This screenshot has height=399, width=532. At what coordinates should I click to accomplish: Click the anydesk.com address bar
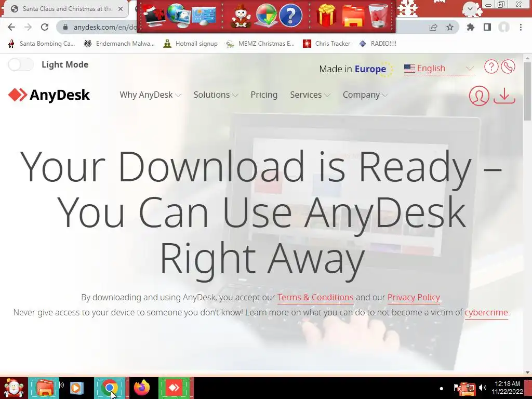pyautogui.click(x=105, y=27)
